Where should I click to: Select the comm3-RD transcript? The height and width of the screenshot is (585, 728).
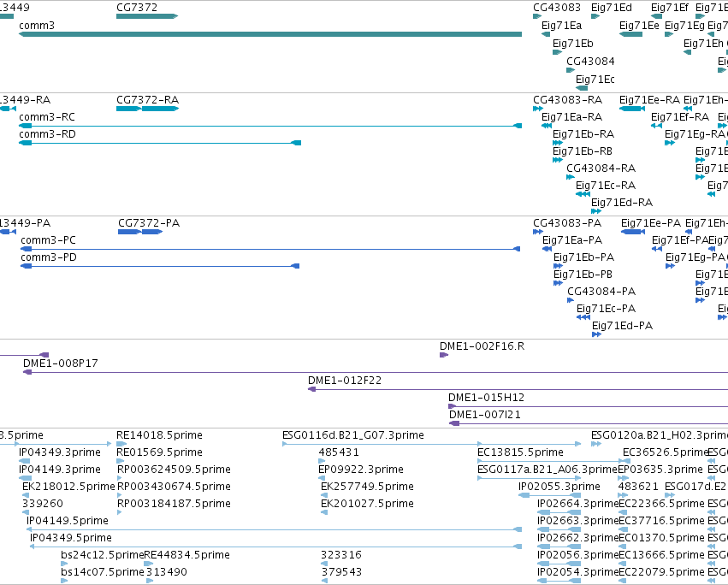coord(160,143)
